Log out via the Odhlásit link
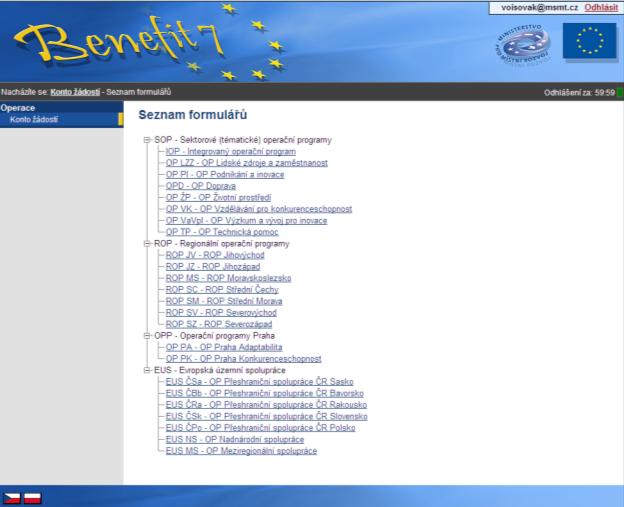 click(x=601, y=8)
